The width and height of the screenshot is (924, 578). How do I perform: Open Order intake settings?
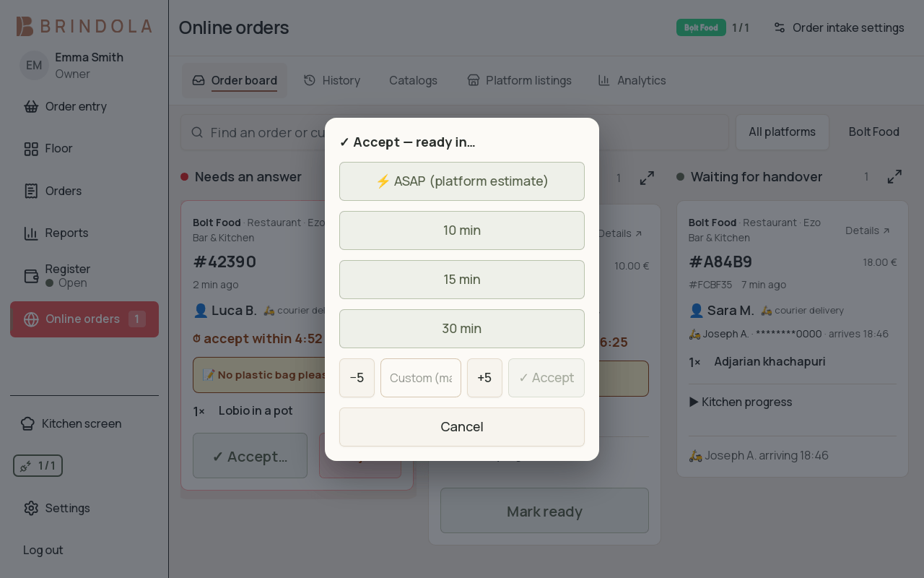click(839, 27)
